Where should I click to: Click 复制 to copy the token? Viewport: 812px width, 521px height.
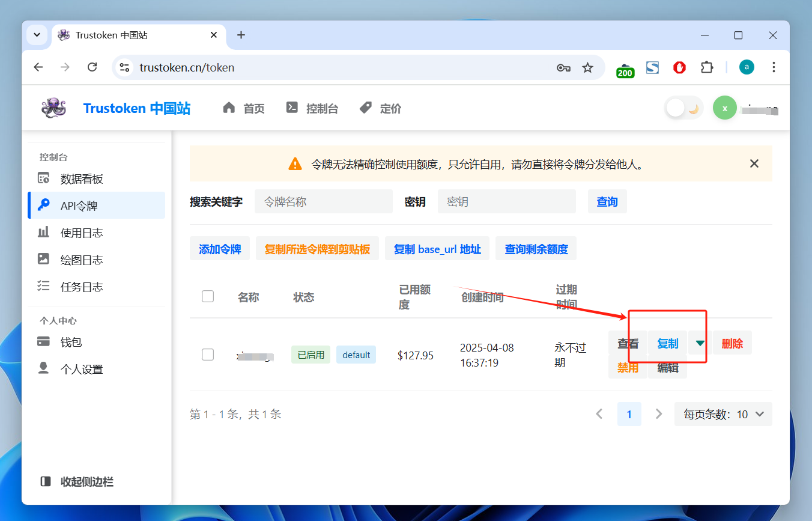click(667, 343)
